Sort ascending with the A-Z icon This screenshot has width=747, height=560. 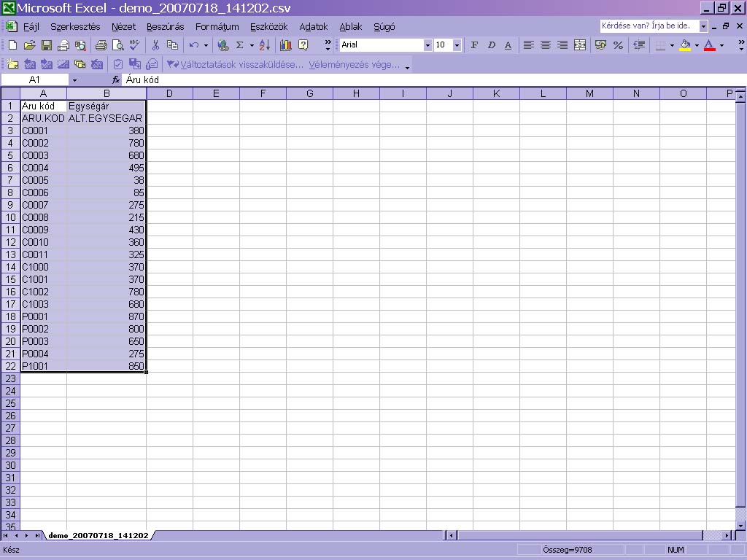(264, 45)
